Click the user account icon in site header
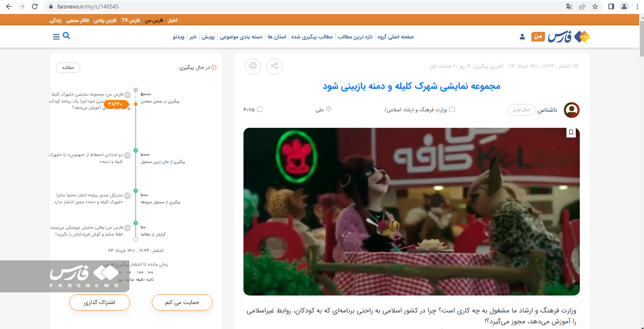 click(x=522, y=37)
